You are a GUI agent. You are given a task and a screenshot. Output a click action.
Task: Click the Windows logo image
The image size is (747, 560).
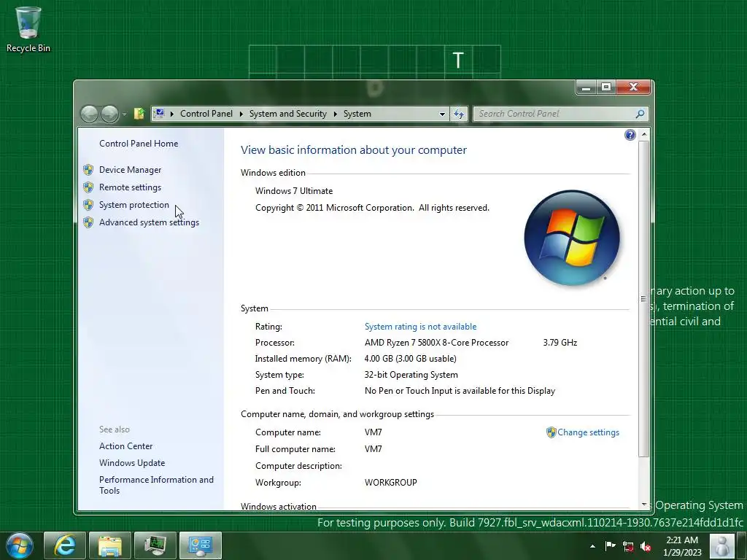572,238
